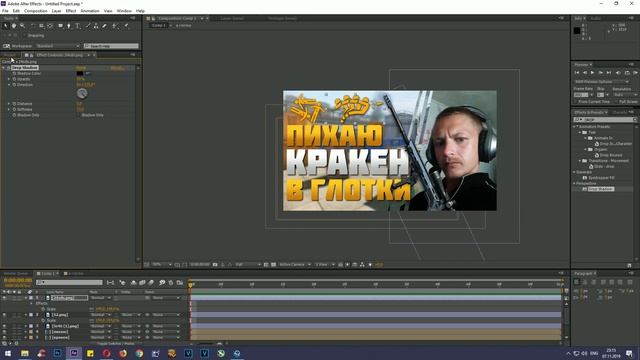Select the Horizontal Type tool
The height and width of the screenshot is (360, 640).
[78, 26]
